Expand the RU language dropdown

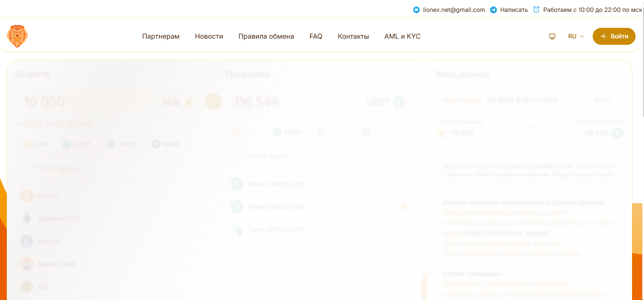pos(576,36)
